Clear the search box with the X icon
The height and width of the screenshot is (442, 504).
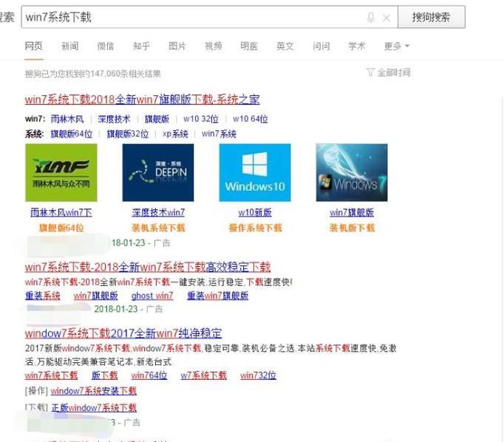(x=386, y=18)
